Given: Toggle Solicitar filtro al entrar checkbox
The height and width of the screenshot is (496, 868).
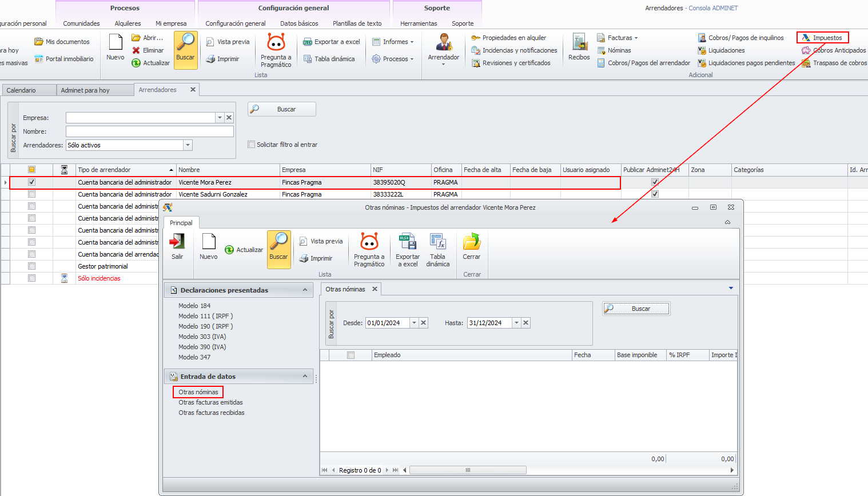Looking at the screenshot, I should 251,145.
